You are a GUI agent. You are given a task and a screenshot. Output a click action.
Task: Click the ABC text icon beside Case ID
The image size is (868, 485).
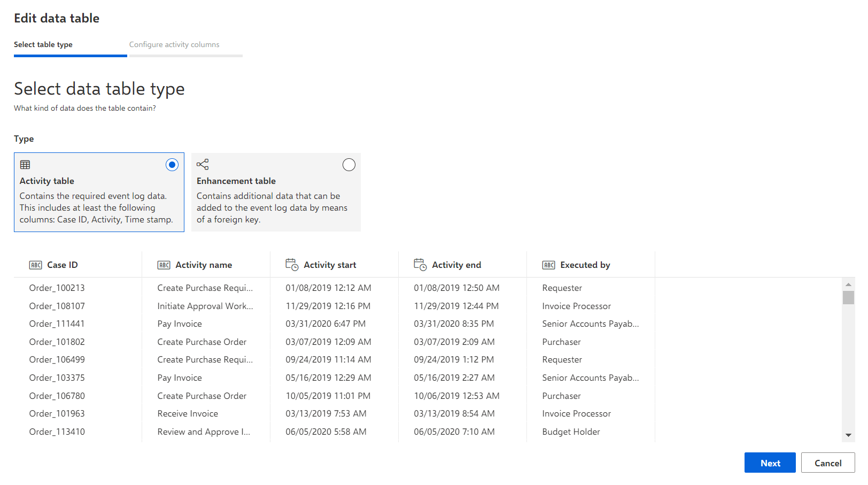(x=36, y=265)
